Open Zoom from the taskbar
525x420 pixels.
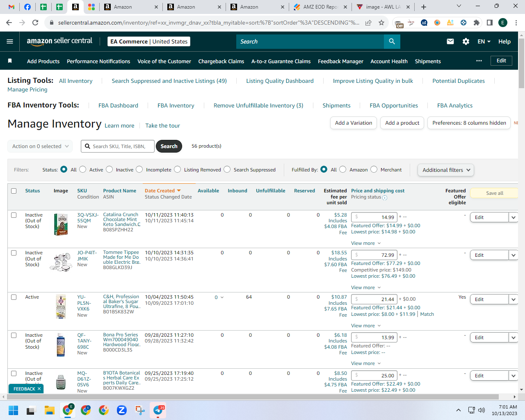click(121, 410)
